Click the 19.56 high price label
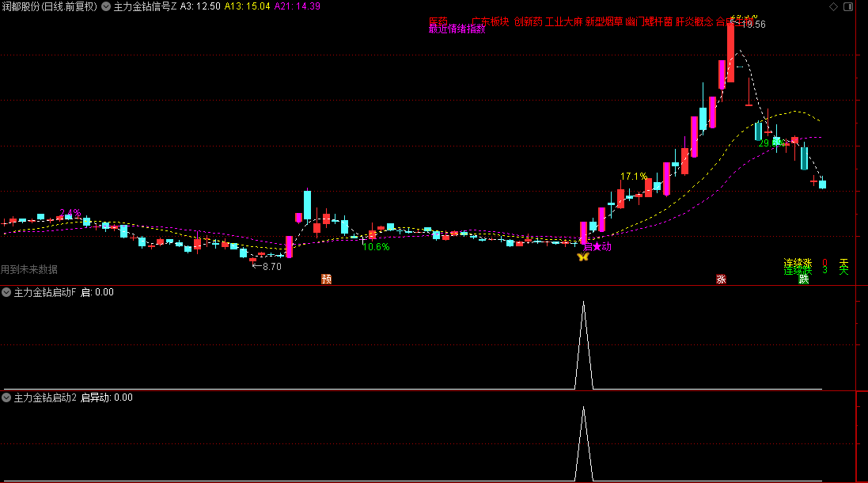Image resolution: width=868 pixels, height=483 pixels. point(753,25)
